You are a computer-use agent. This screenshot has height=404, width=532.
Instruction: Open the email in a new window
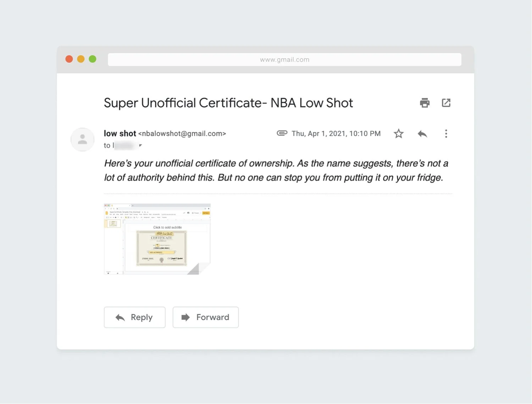(x=446, y=103)
